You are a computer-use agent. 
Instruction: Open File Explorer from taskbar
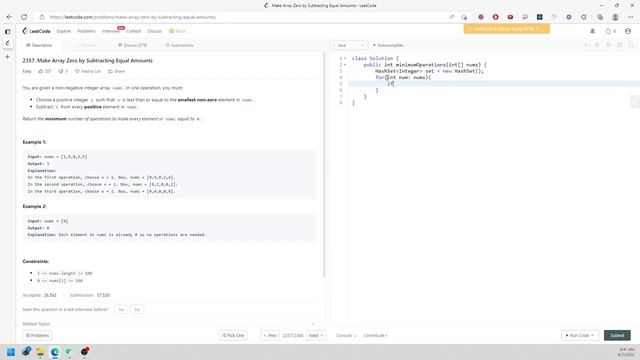pos(40,352)
